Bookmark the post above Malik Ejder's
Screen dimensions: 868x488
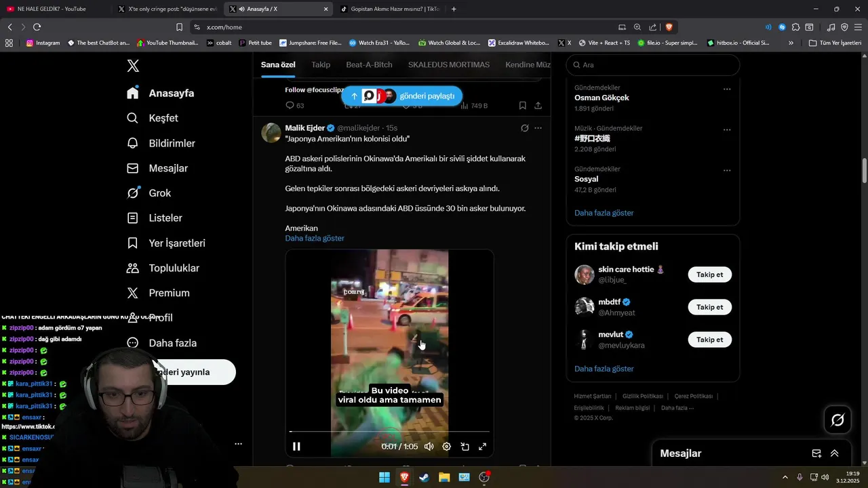tap(522, 106)
